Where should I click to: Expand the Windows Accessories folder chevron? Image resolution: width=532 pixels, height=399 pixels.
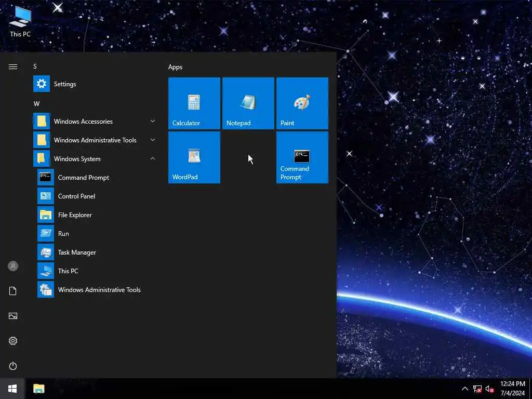point(153,121)
